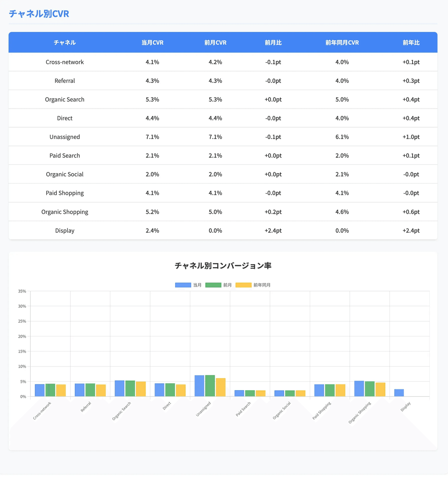448x482 pixels.
Task: Click the 前年比 column header
Action: [411, 42]
